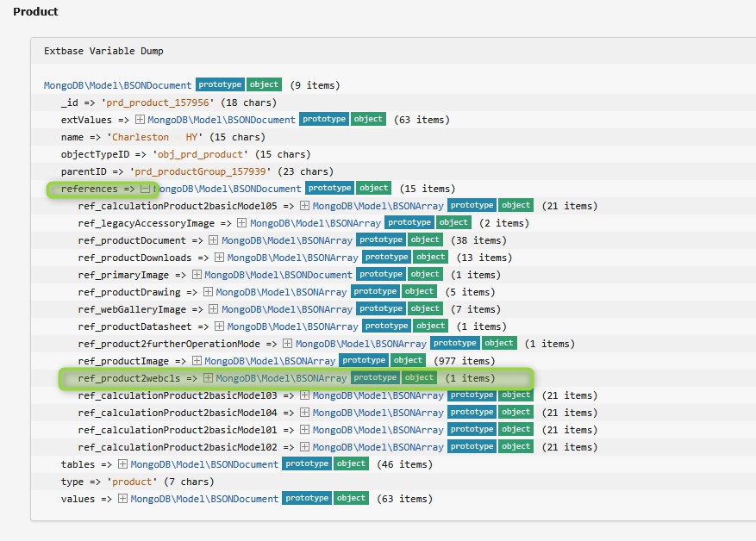Expand the tables BSONDocument node
The image size is (756, 541).
123,464
